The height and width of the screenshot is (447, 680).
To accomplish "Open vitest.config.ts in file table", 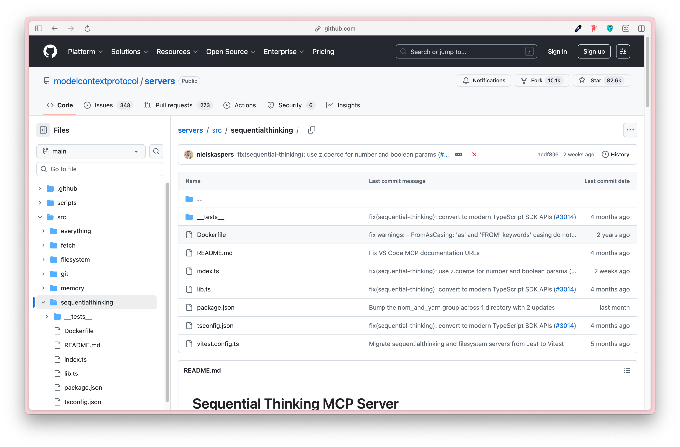I will click(218, 344).
